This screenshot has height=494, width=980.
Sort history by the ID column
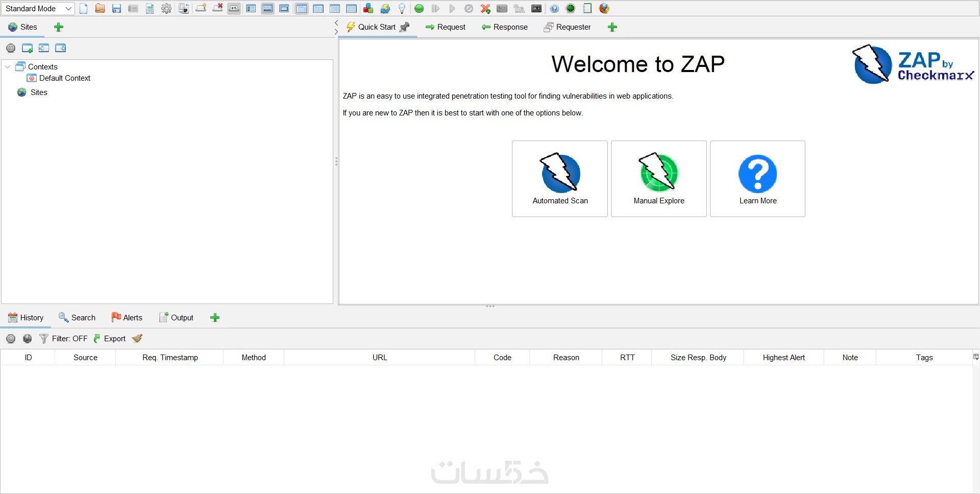[28, 358]
